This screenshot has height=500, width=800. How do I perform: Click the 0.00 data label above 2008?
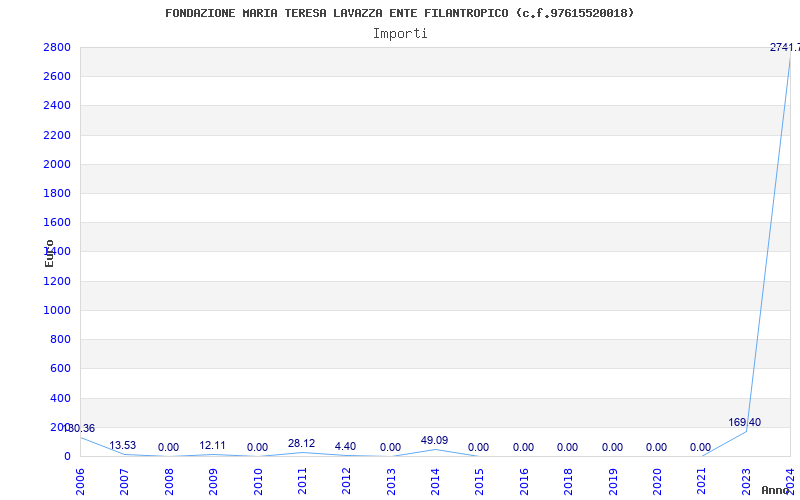[168, 447]
